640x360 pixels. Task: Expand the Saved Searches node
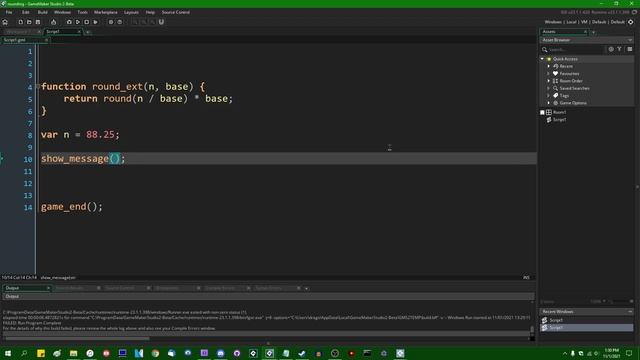[549, 88]
